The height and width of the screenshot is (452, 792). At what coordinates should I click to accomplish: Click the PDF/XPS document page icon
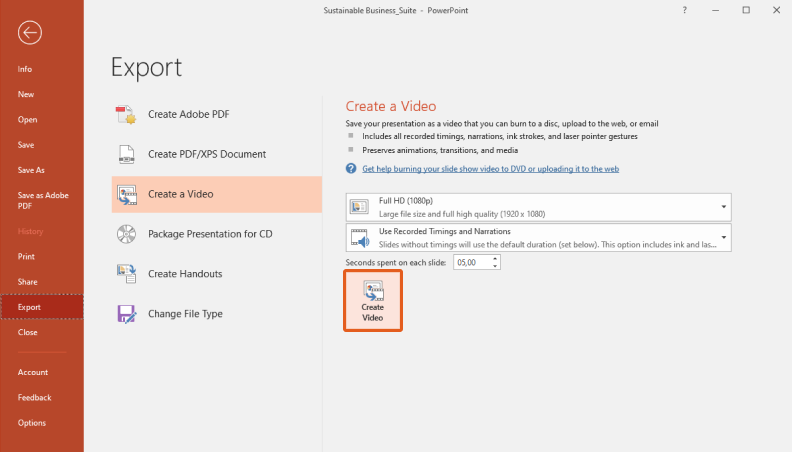[126, 155]
